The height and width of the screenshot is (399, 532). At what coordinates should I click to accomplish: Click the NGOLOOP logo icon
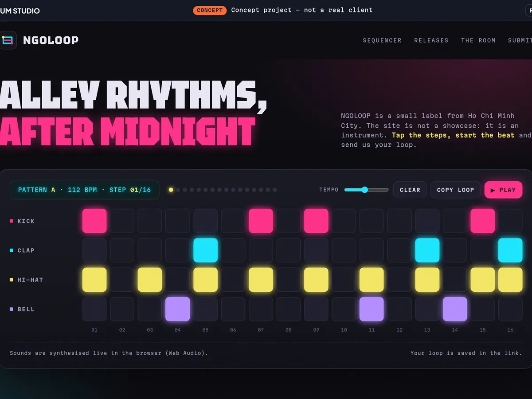tap(8, 40)
